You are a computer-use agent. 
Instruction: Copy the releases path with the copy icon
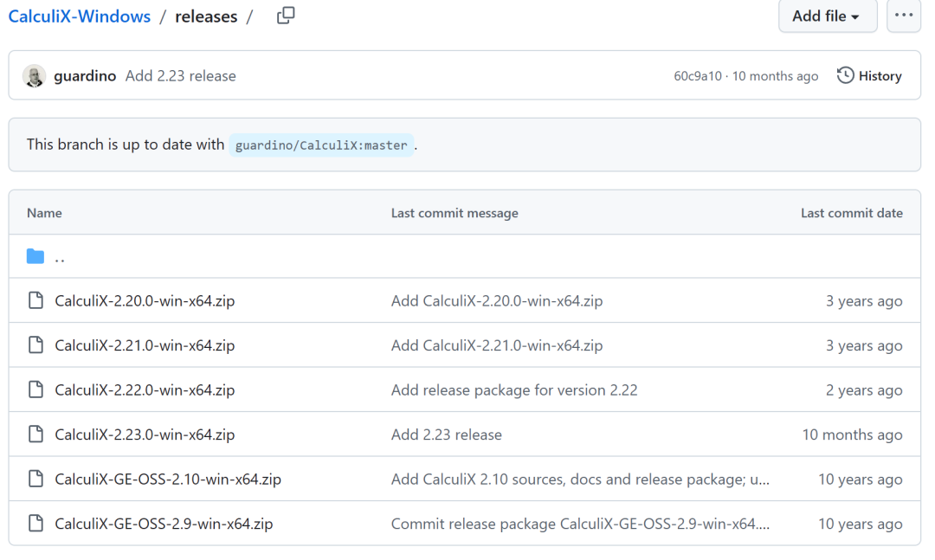pyautogui.click(x=286, y=16)
